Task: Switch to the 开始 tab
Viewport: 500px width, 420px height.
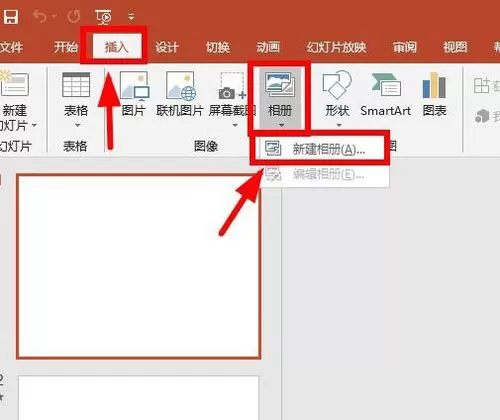Action: coord(66,47)
